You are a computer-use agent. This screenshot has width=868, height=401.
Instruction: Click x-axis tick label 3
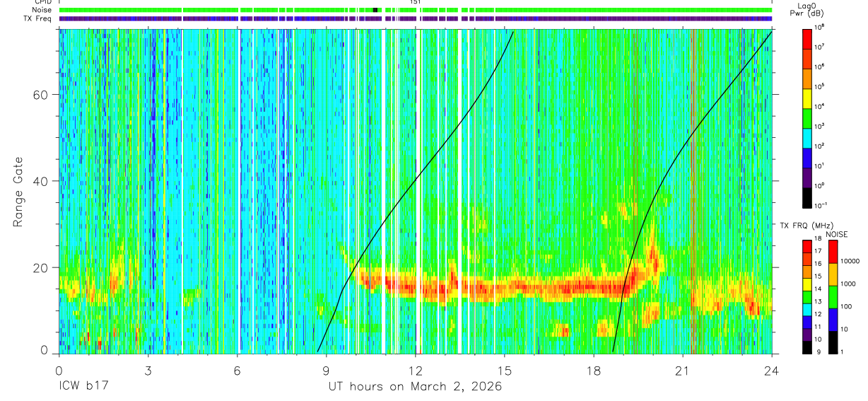(x=148, y=370)
